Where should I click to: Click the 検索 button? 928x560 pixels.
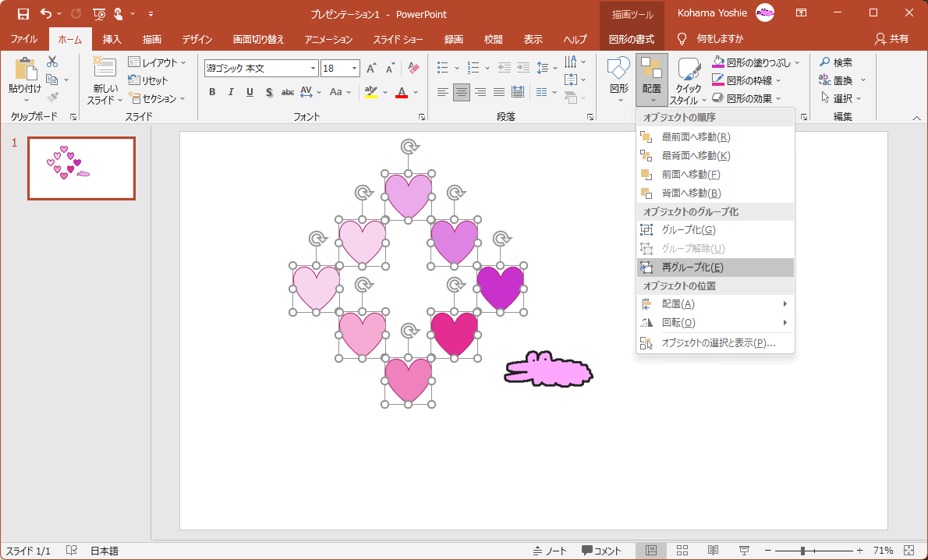pyautogui.click(x=836, y=62)
